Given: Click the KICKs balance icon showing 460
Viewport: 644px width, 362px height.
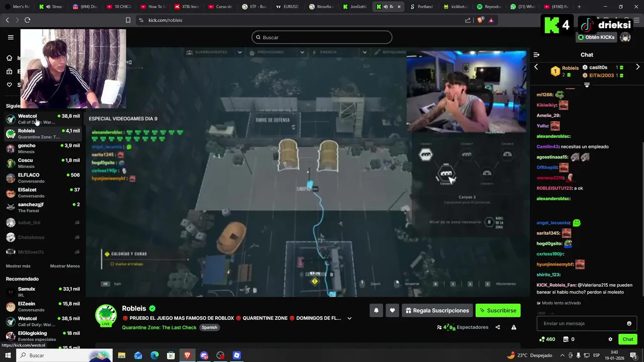Looking at the screenshot, I should coord(547,339).
